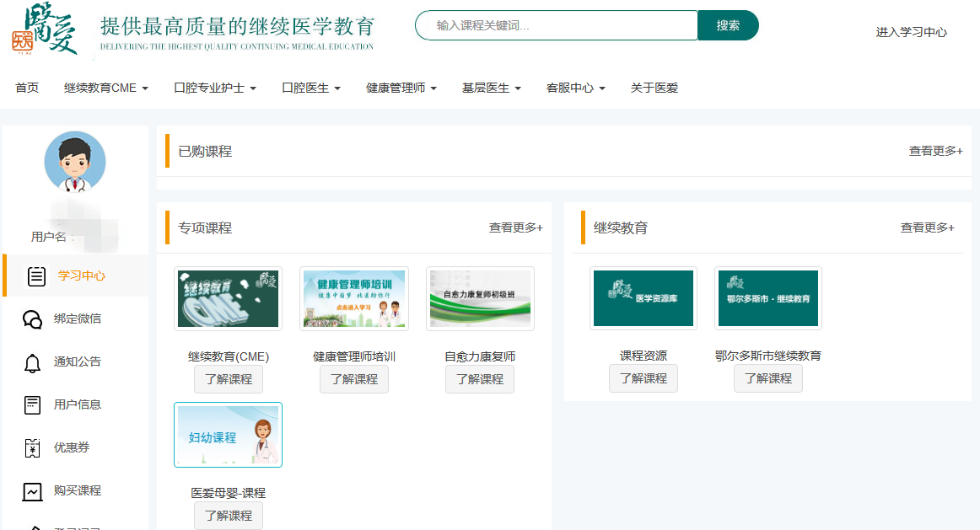980x530 pixels.
Task: Expand the 口腔专业护士 dropdown menu
Action: [x=215, y=88]
